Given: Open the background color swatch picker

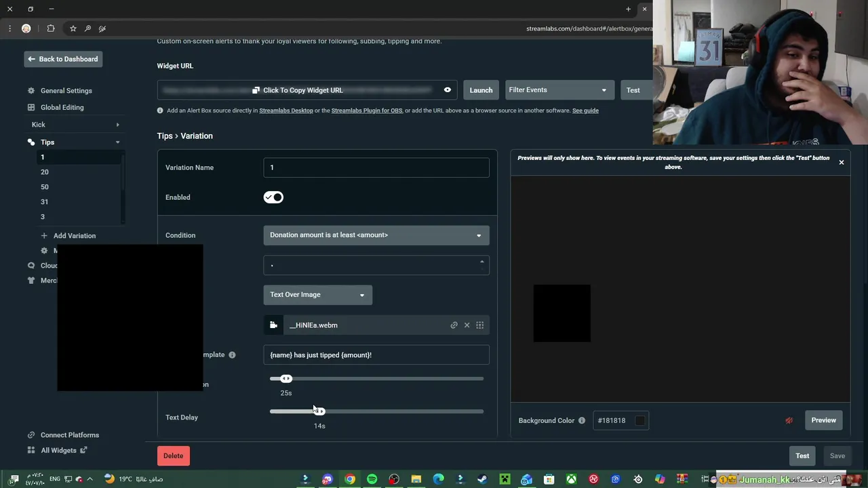Looking at the screenshot, I should point(640,421).
